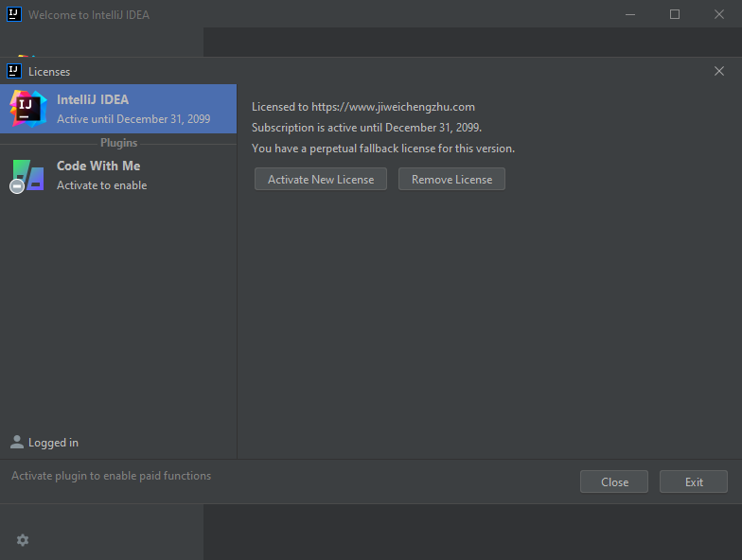Click the IntelliJ IDEA logo in Welcome title bar

click(14, 14)
